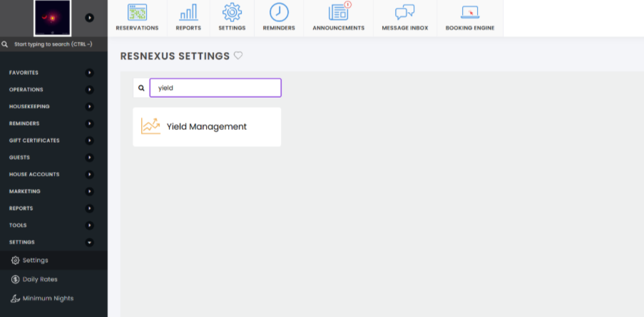644x317 pixels.
Task: Expand the Reminders sidebar section
Action: click(x=90, y=124)
